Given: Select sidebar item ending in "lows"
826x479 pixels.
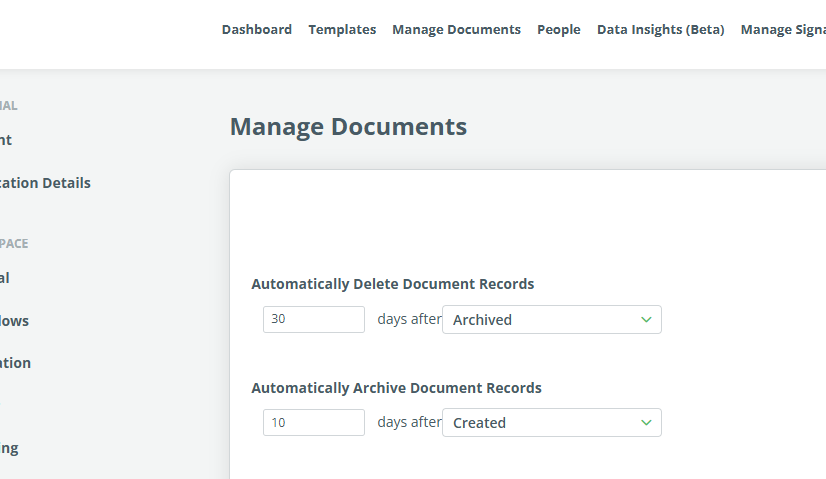Looking at the screenshot, I should point(15,321).
